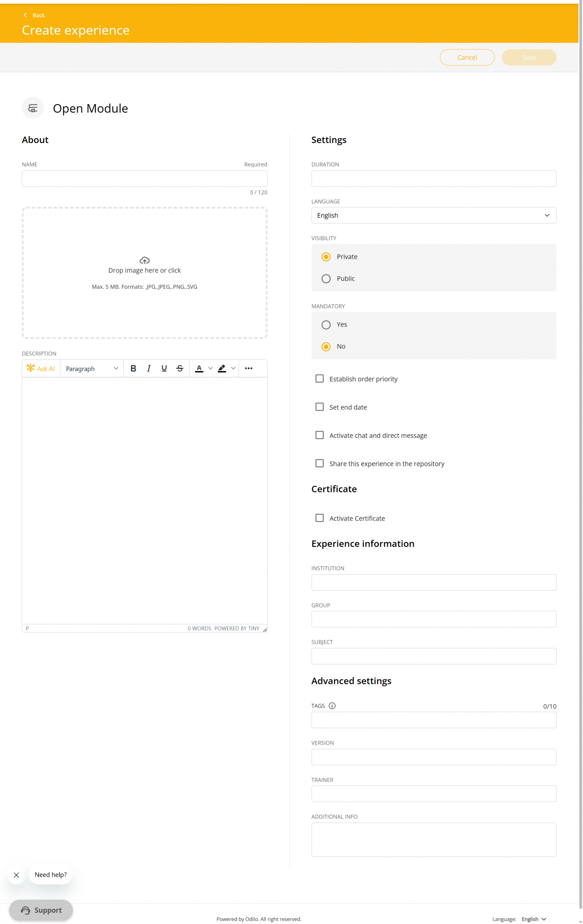
Task: Click the Italic formatting icon
Action: click(148, 369)
